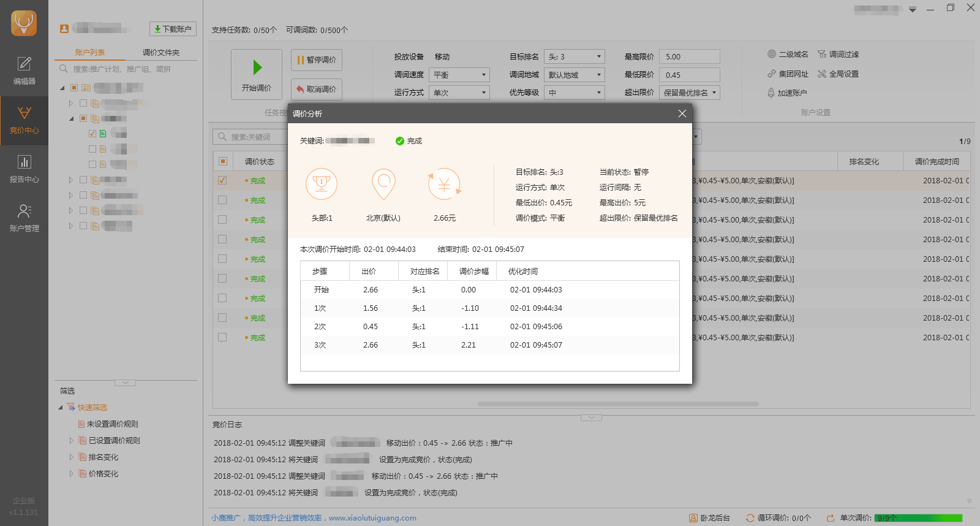Switch to the 调价文件夹 tab
980x526 pixels.
pyautogui.click(x=161, y=53)
